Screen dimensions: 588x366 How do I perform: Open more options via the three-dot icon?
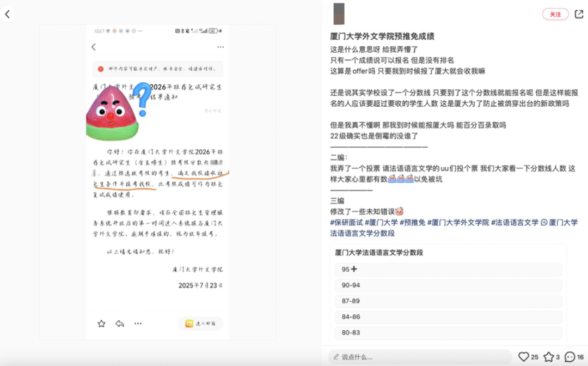(x=138, y=324)
